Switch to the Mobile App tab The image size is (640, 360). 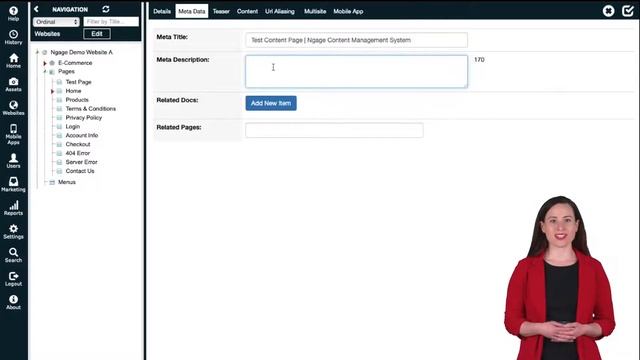coord(348,11)
